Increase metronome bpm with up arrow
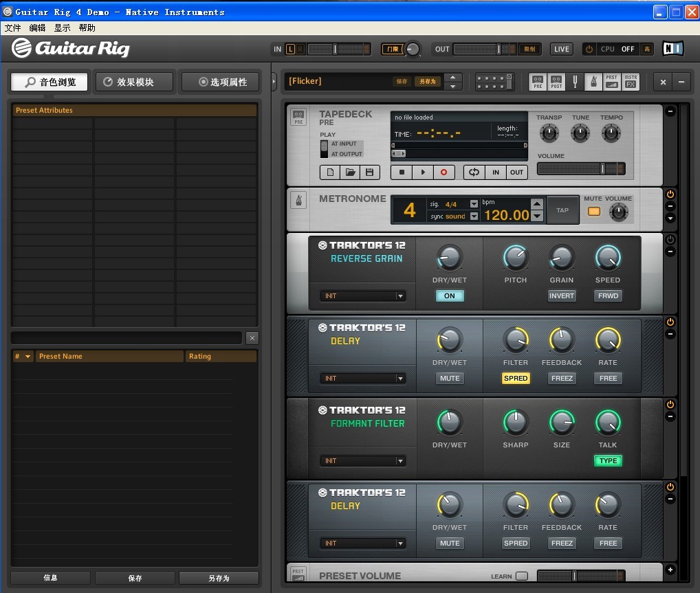The height and width of the screenshot is (593, 700). (537, 204)
